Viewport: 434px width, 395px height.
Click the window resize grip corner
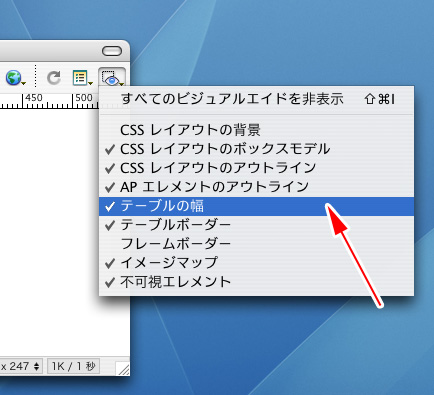(x=122, y=369)
